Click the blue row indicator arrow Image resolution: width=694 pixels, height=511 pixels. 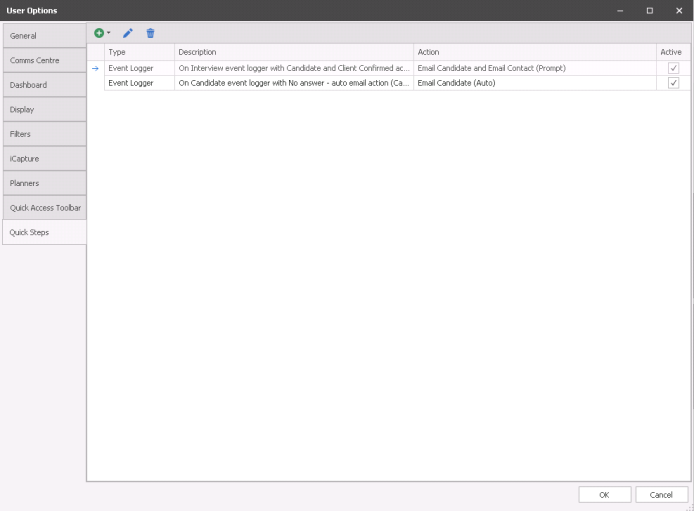coord(96,68)
